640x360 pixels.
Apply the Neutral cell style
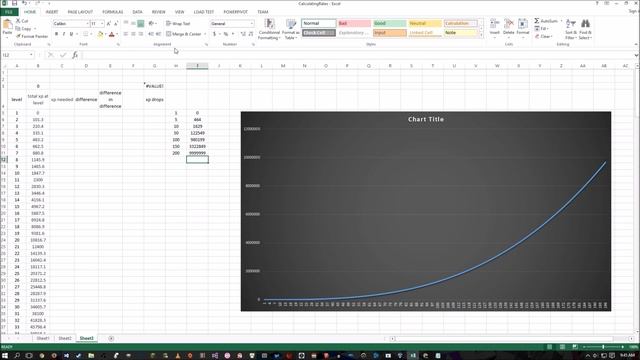425,23
